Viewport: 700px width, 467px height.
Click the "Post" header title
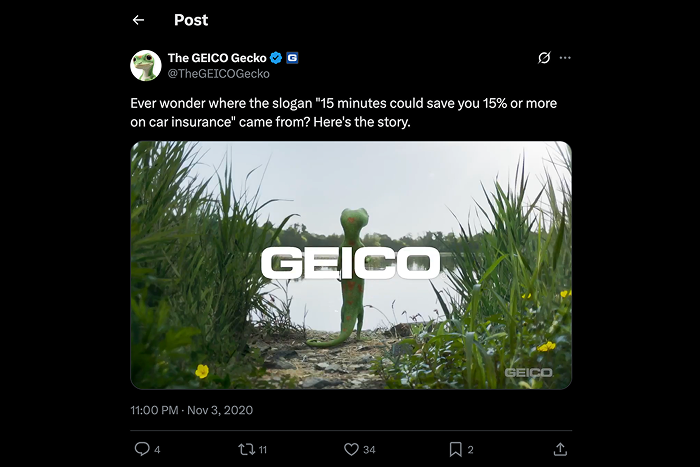(192, 20)
